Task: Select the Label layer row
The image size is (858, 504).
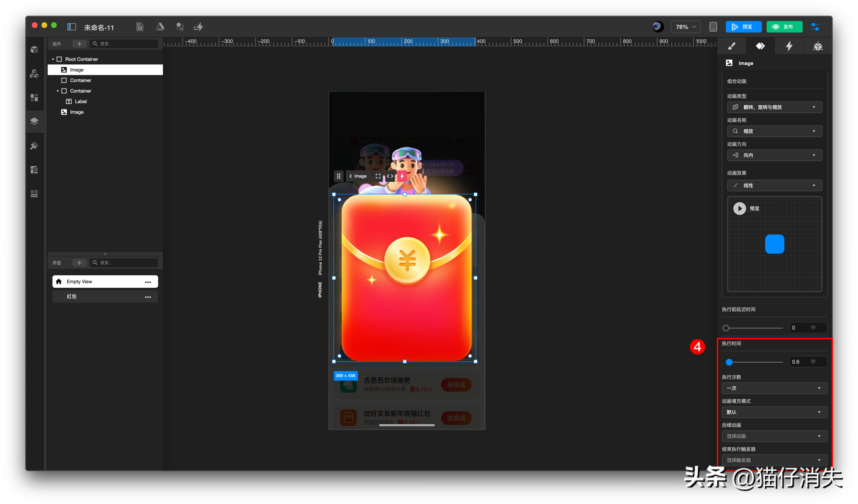Action: coord(105,101)
